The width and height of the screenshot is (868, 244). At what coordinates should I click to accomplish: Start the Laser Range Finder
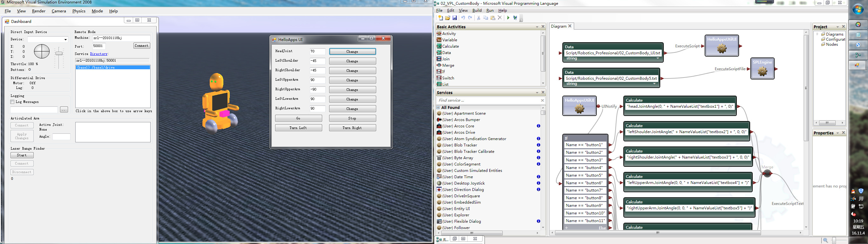pyautogui.click(x=22, y=155)
